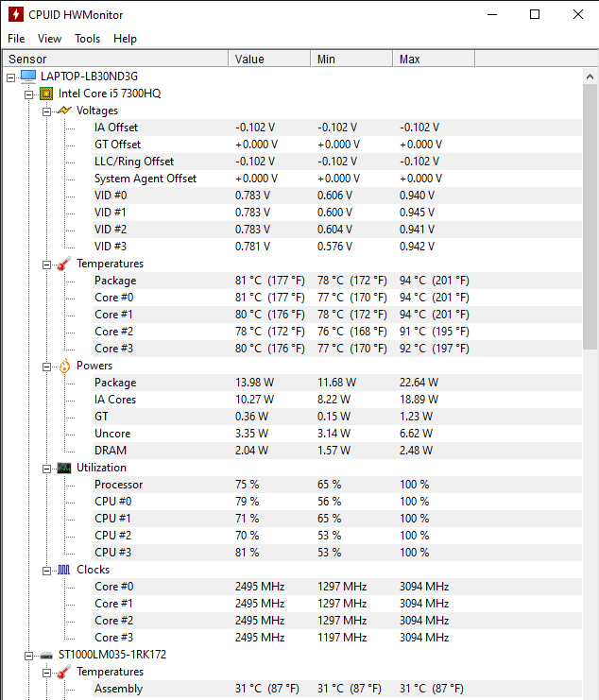Select the Assembly temperature row
Viewport: 599px width, 700px height.
(337, 689)
